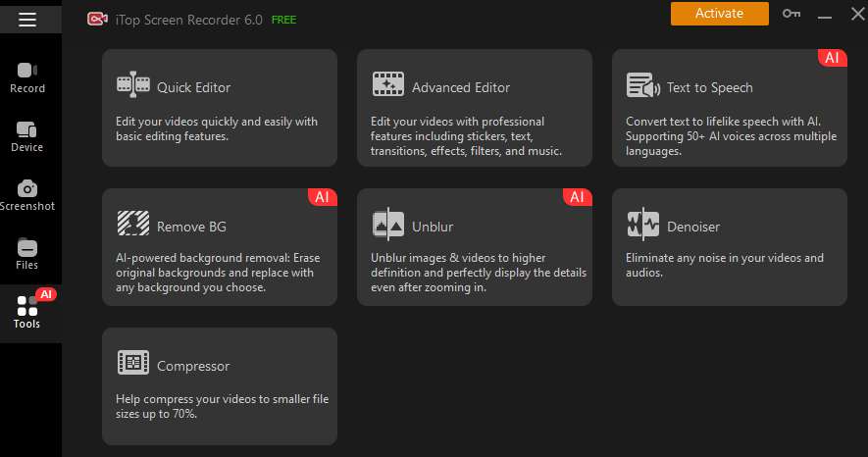Open the Device section in sidebar
Screen dimensions: 868x457
click(x=27, y=136)
